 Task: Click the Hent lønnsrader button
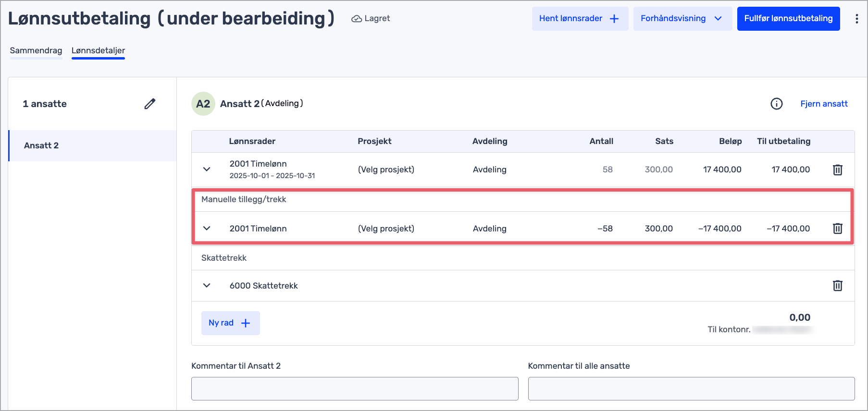tap(580, 19)
